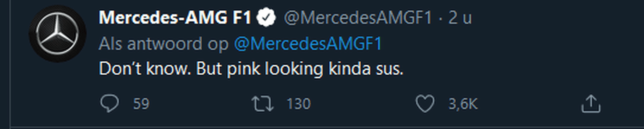Click the reply speech bubble icon

[x=110, y=103]
